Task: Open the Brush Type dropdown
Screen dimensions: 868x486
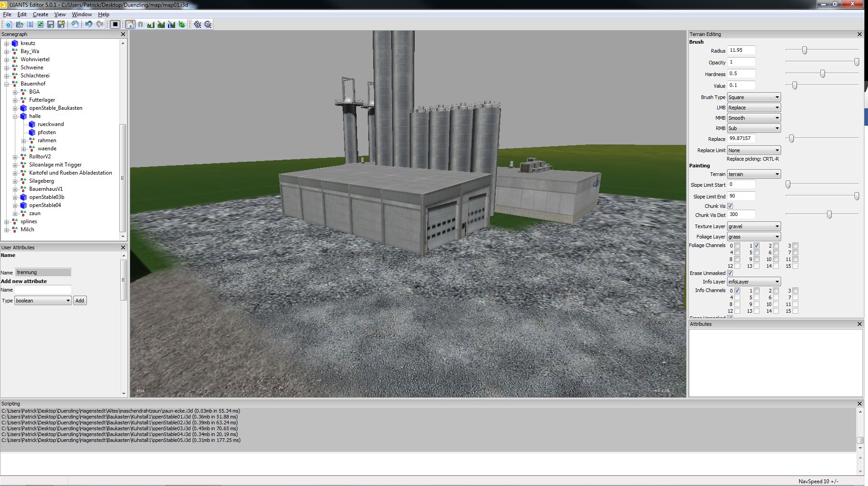Action: [x=754, y=97]
